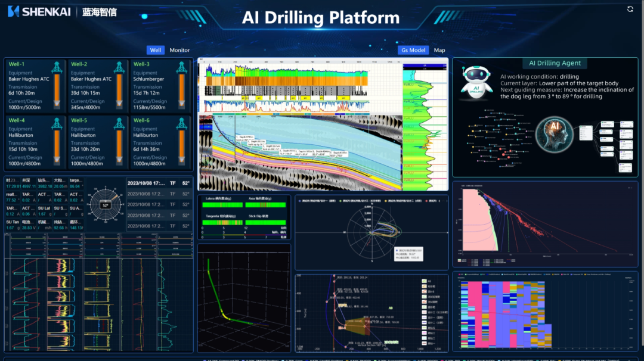This screenshot has width=644, height=361.
Task: Select the bold 2023/10/08 TF 52° top row
Action: coord(159,183)
